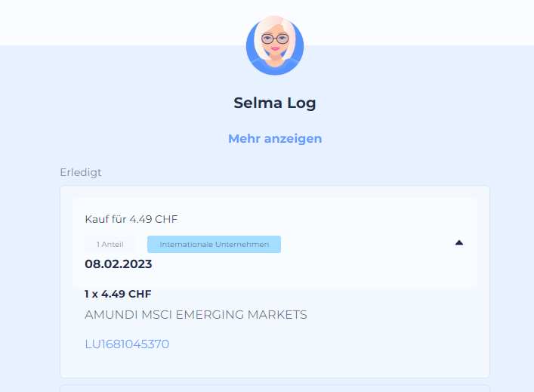Click the 1 x 4.49 CHF line

(118, 294)
